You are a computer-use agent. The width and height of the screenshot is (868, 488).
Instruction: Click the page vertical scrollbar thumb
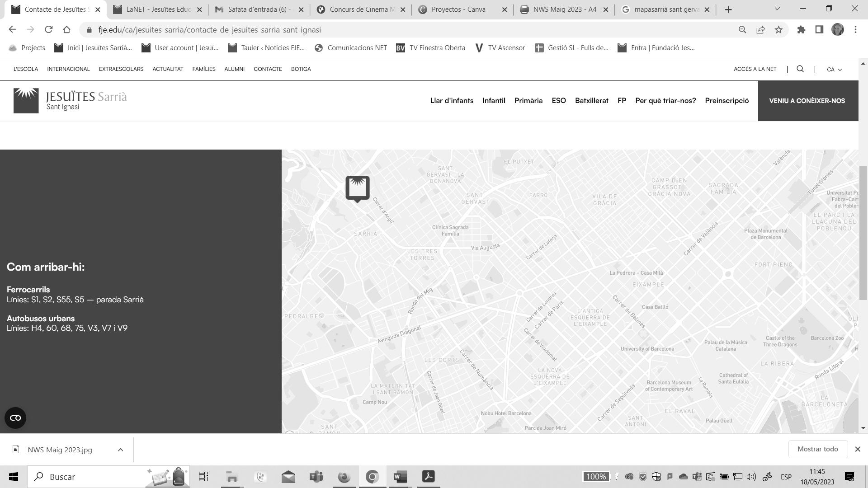pos(863,233)
